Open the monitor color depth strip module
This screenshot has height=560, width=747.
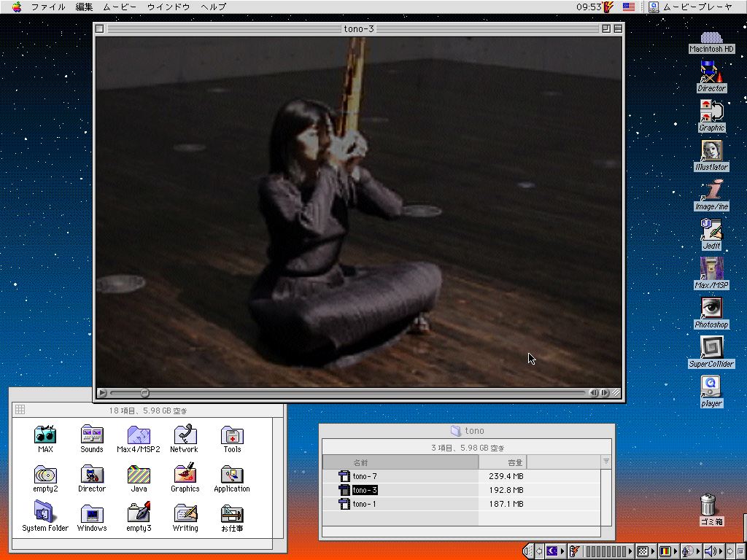(665, 552)
